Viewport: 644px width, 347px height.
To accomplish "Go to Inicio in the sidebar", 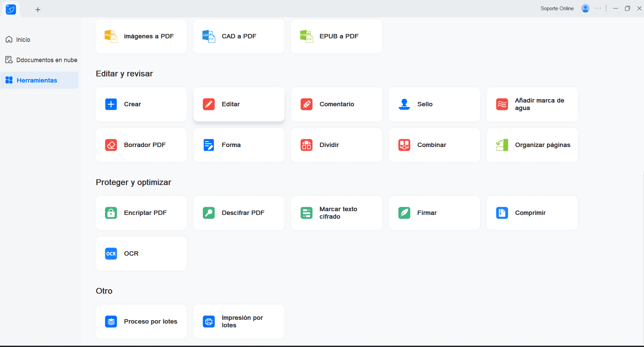I will (23, 40).
